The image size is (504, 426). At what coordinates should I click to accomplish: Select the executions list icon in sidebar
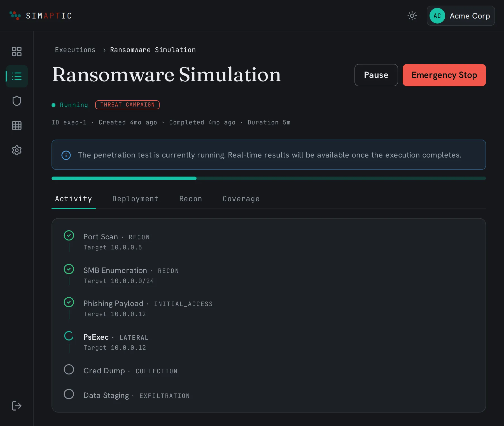tap(17, 76)
